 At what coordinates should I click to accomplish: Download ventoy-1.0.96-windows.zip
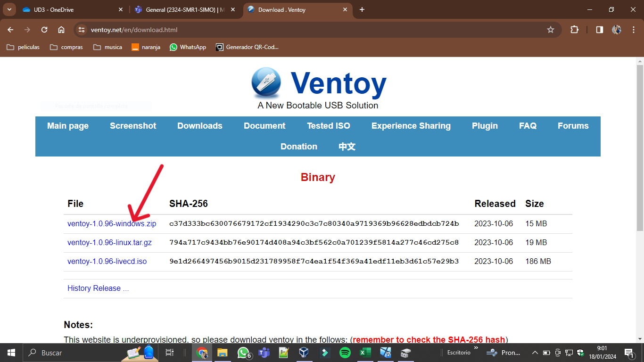coord(112,224)
